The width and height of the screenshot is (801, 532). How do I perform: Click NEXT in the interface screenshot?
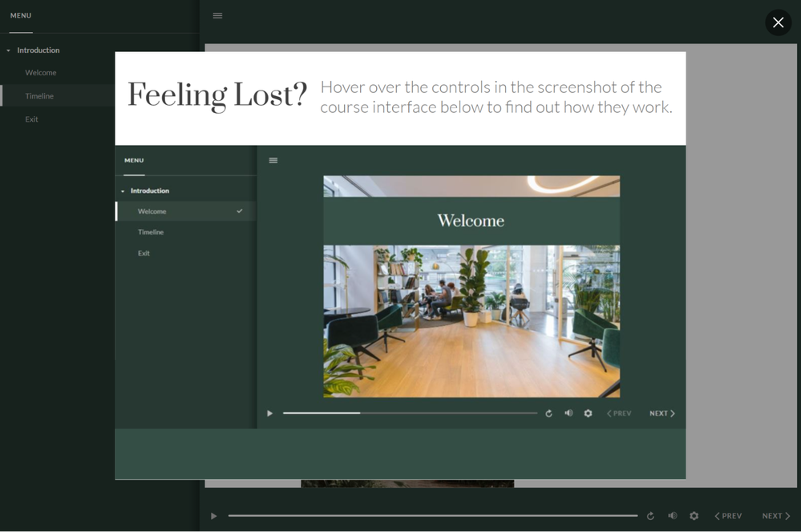point(662,413)
